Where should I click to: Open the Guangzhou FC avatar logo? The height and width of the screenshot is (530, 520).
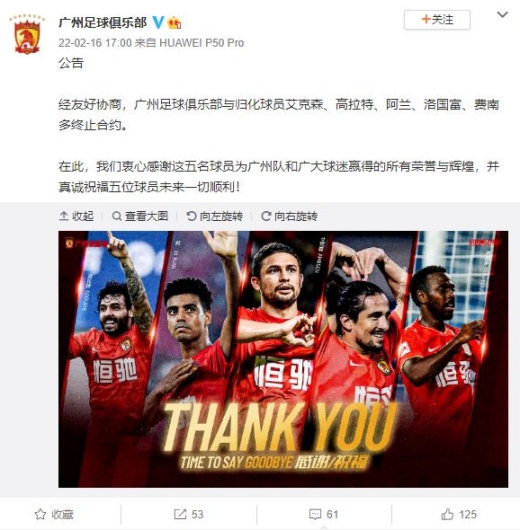click(x=27, y=34)
